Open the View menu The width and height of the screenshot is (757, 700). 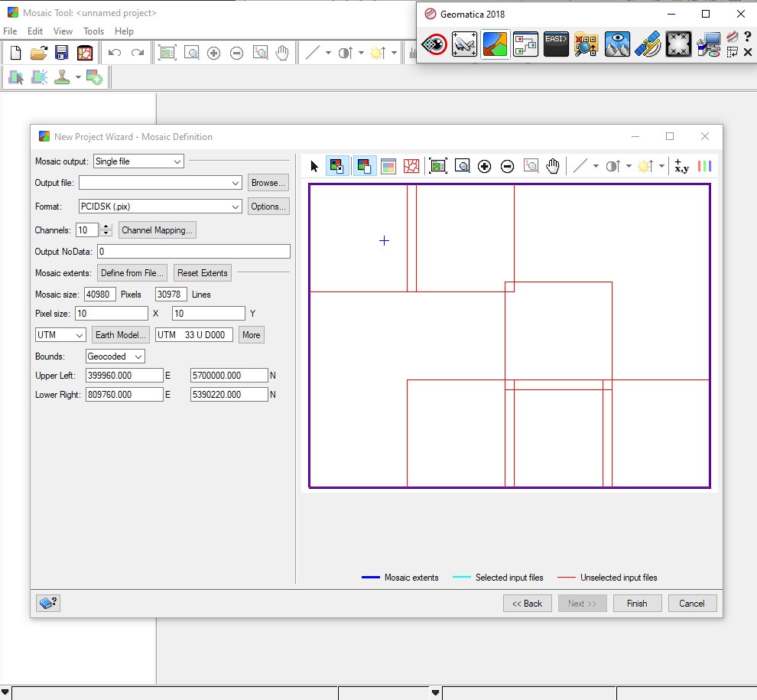63,31
